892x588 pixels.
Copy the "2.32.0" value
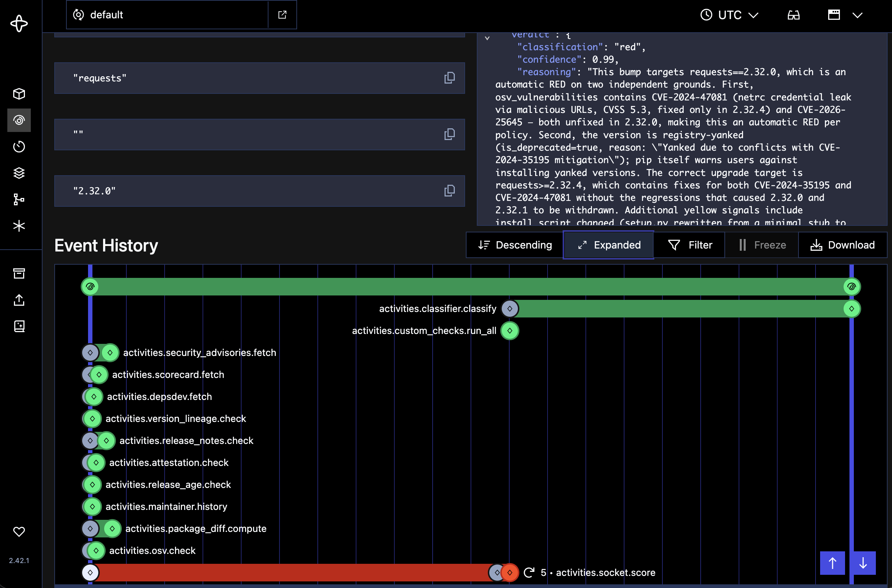coord(449,191)
